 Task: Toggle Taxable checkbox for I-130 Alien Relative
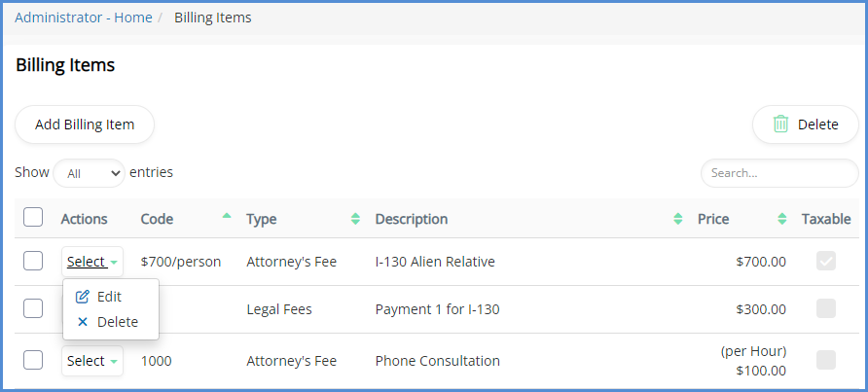coord(826,261)
